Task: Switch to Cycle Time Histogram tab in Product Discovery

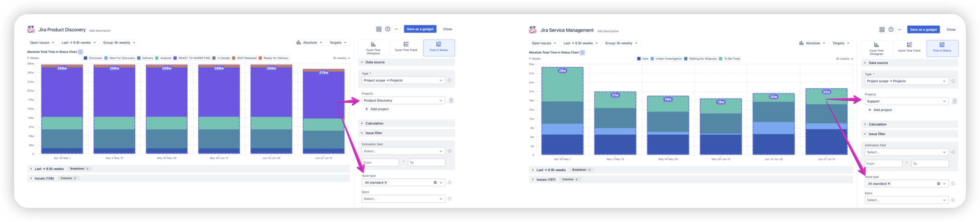Action: pyautogui.click(x=373, y=48)
